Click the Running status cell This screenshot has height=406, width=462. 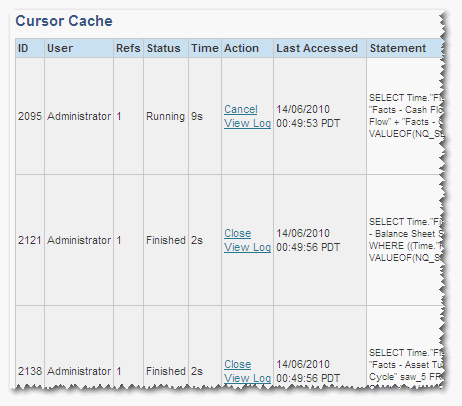(x=165, y=116)
